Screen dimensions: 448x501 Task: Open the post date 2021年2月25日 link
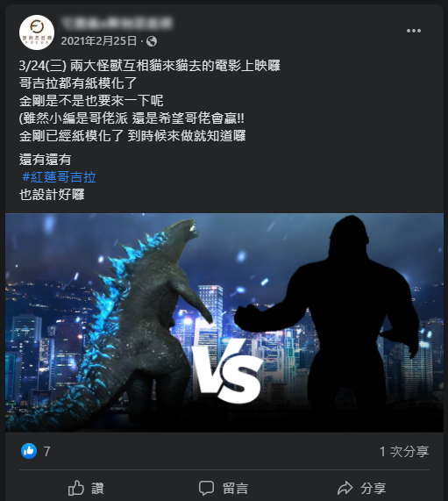coord(99,41)
